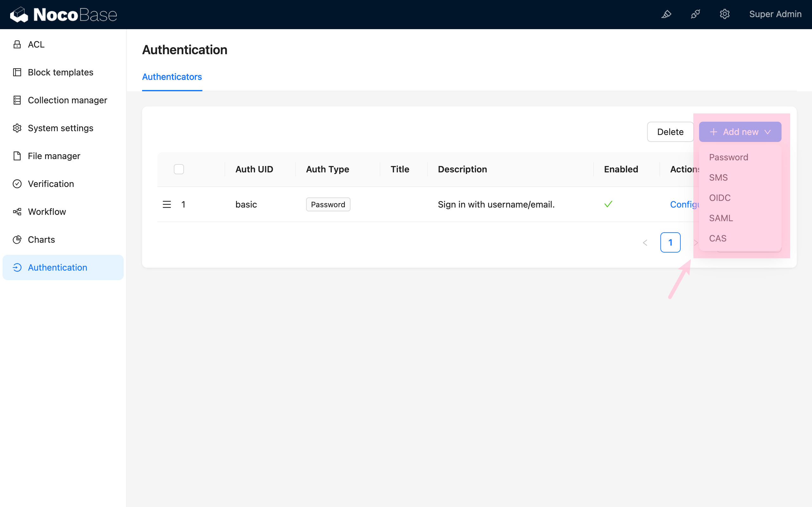The image size is (812, 507).
Task: Open the Super Admin user menu
Action: pos(775,14)
